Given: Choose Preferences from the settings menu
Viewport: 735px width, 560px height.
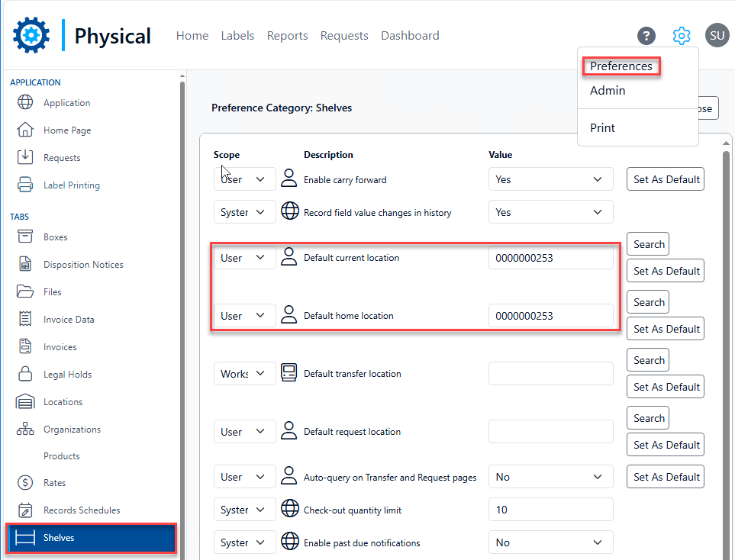Looking at the screenshot, I should coord(621,66).
